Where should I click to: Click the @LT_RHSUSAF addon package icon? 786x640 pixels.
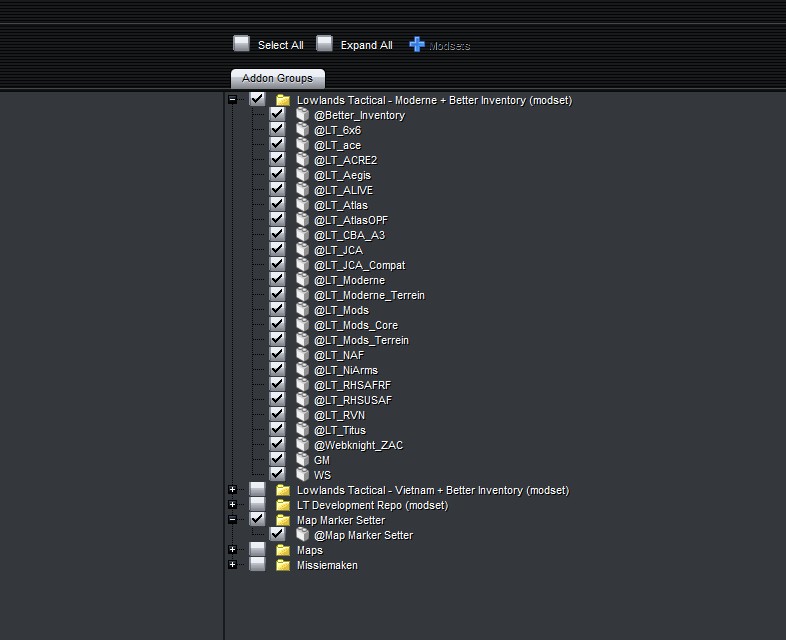[304, 400]
